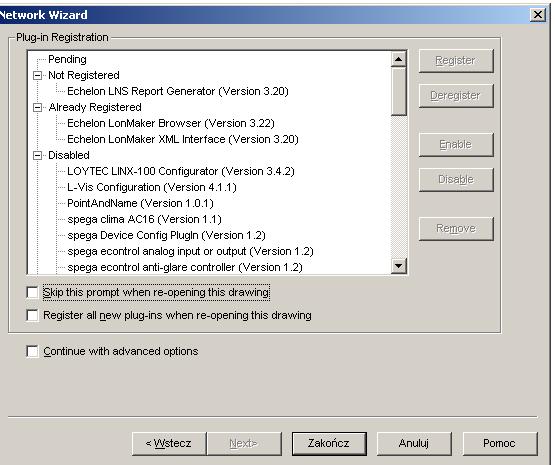
Task: Select spega econtrol anti-glare controller entry
Action: (x=185, y=267)
